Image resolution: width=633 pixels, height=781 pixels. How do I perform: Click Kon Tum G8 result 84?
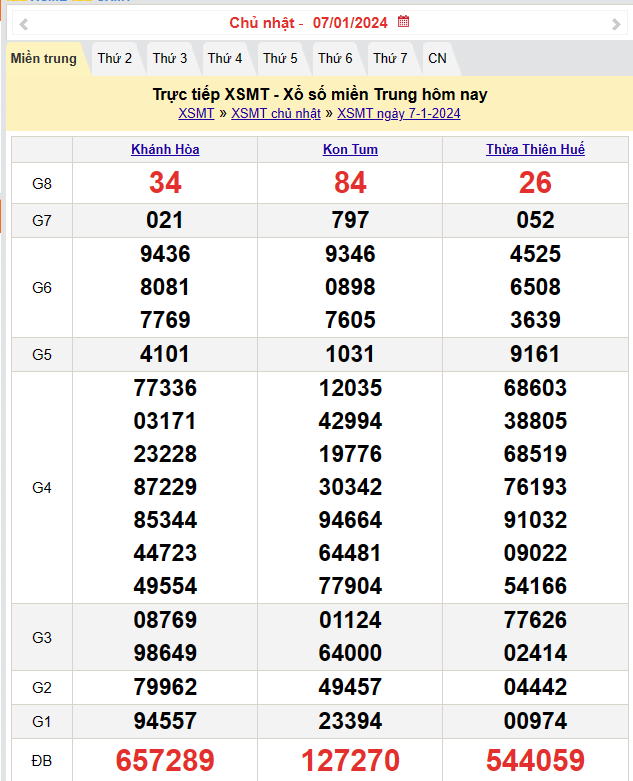350,183
